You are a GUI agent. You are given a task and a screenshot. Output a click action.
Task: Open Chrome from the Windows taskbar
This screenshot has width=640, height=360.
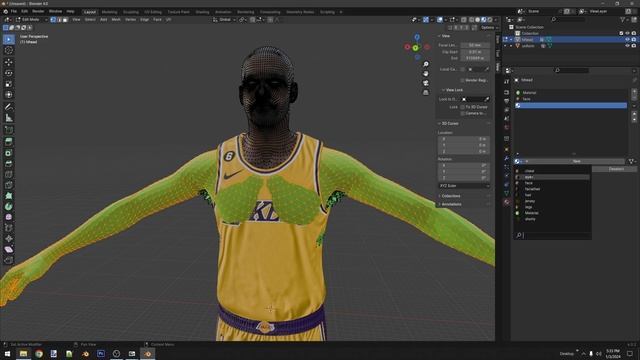(x=39, y=353)
